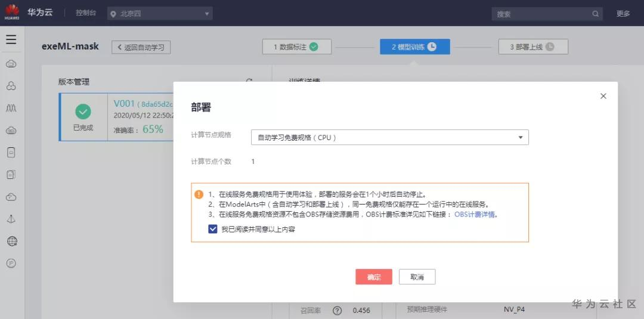Screen dimensions: 644x319
Task: Toggle the 我已阅读并同意以上内容 checkbox
Action: coord(213,228)
